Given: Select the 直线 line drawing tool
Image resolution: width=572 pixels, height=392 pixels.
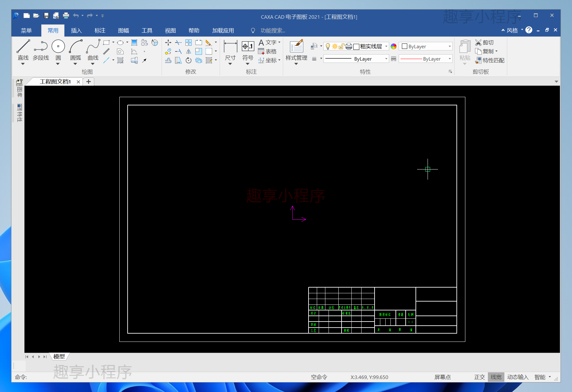Looking at the screenshot, I should click(23, 50).
